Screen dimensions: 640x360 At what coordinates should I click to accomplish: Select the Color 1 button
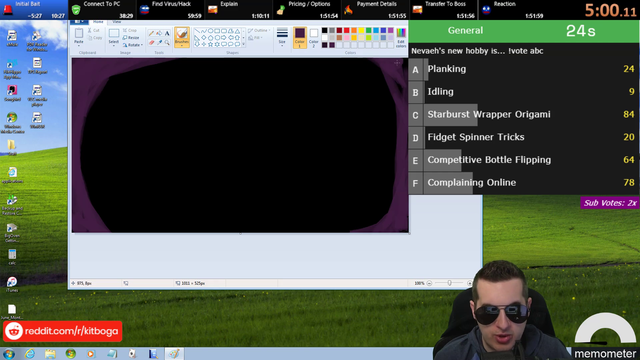pos(300,37)
